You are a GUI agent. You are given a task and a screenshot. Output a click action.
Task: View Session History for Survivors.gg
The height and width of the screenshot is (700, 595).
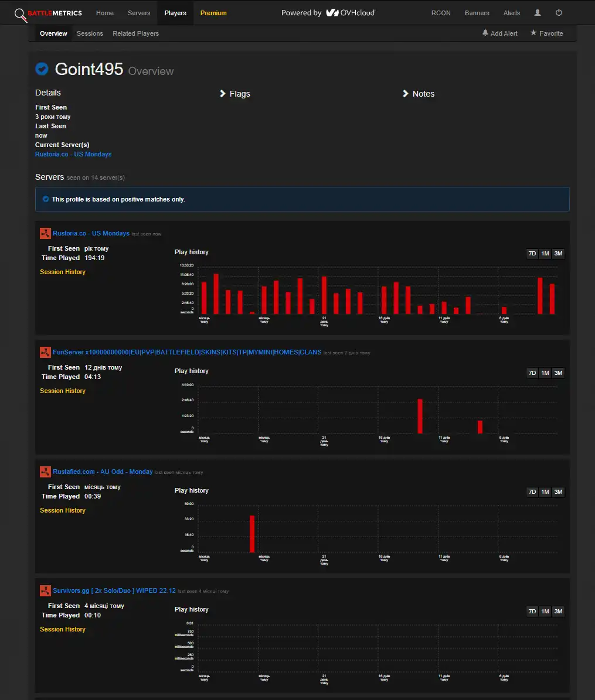[63, 629]
